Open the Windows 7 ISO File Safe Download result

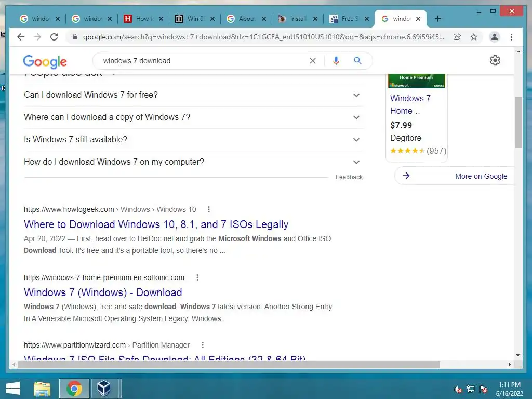165,357
